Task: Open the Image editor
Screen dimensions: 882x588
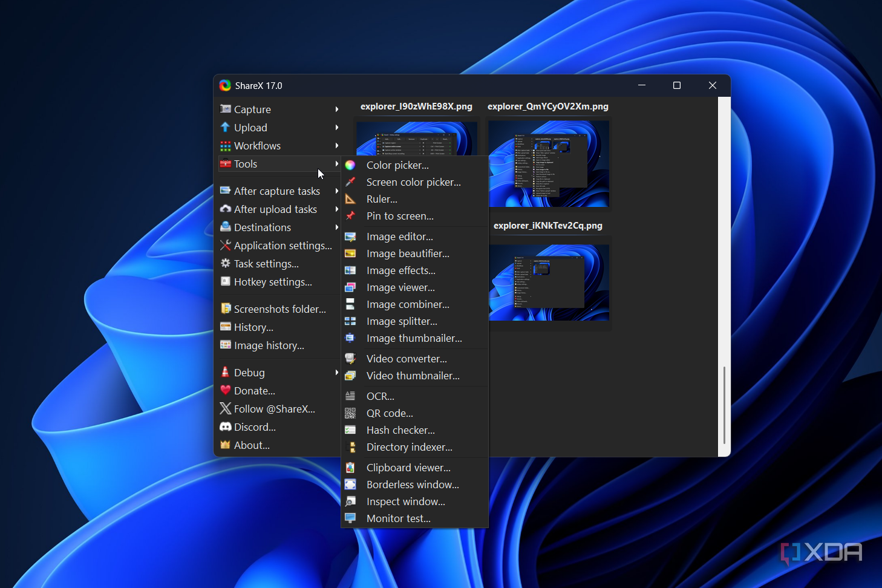Action: point(399,237)
